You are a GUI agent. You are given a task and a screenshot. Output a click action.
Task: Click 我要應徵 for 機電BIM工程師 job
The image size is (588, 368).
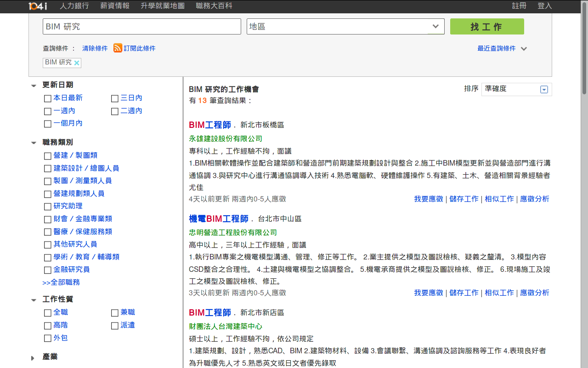pyautogui.click(x=429, y=293)
